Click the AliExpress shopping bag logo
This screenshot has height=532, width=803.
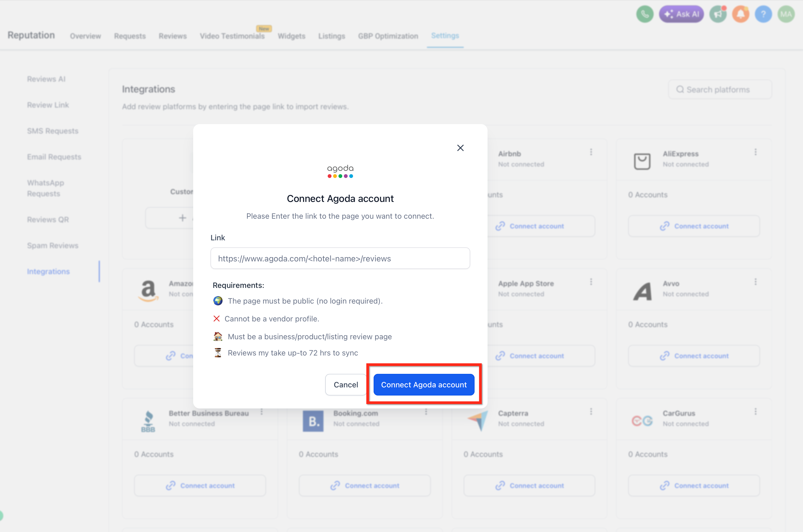tap(642, 161)
